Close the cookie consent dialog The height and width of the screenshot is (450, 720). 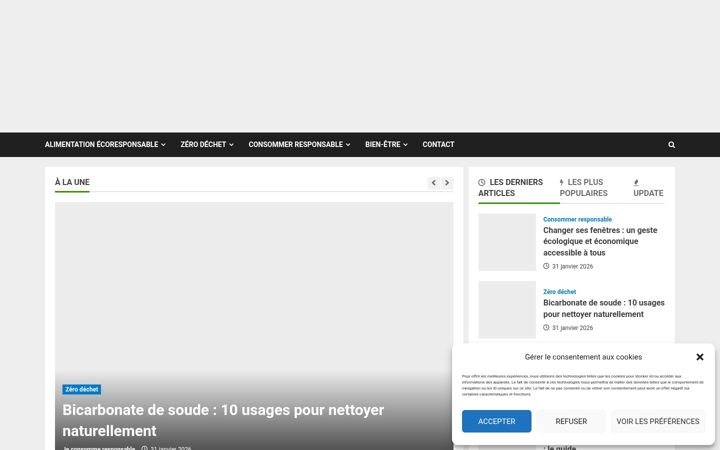click(x=700, y=357)
